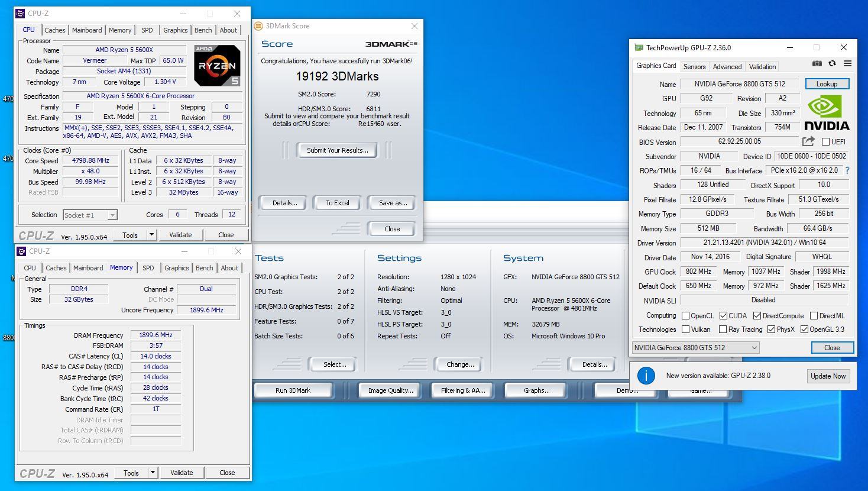Toggle the PhysX checkbox
The height and width of the screenshot is (491, 868).
(x=771, y=330)
